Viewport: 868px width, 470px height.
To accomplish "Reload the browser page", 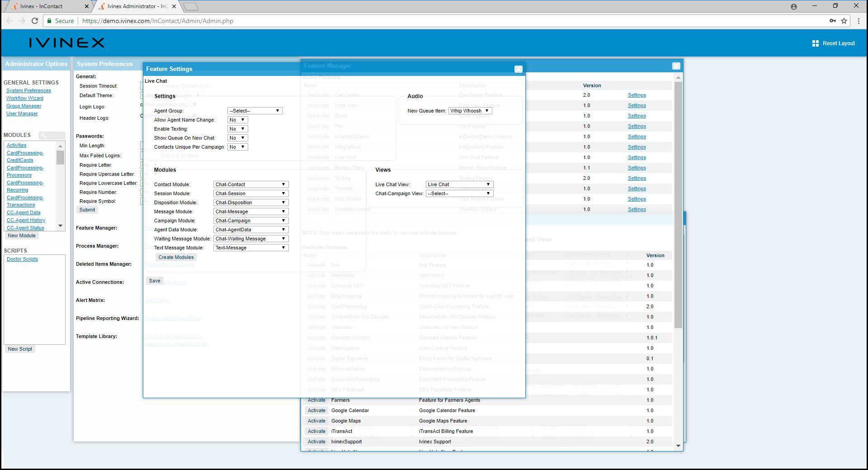I will coord(35,21).
